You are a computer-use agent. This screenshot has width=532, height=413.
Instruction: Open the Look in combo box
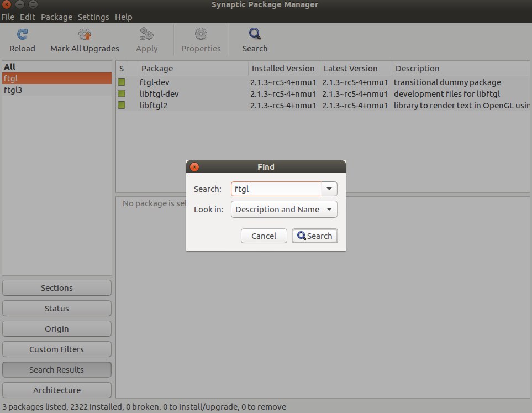point(284,209)
